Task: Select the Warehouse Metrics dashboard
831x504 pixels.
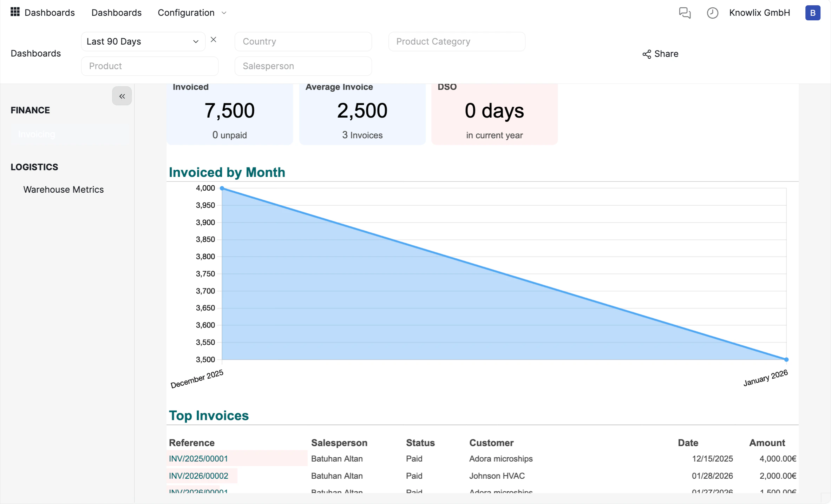Action: 63,189
